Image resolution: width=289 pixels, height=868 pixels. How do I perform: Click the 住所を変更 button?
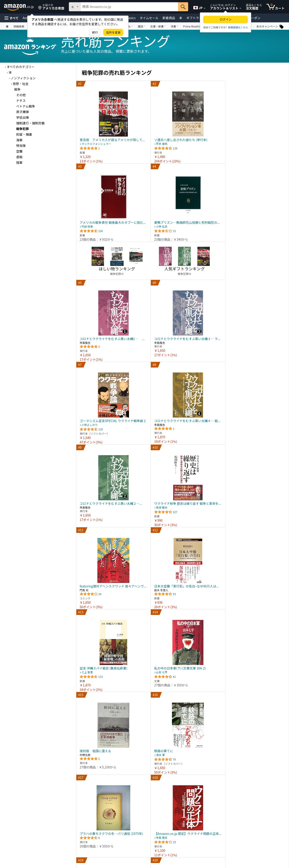click(x=113, y=32)
